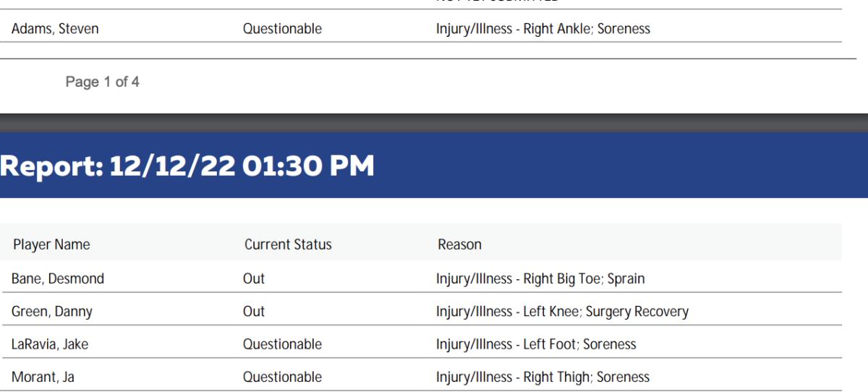The image size is (868, 392).
Task: Click the Right Thigh; Soreness reason
Action: pyautogui.click(x=542, y=377)
